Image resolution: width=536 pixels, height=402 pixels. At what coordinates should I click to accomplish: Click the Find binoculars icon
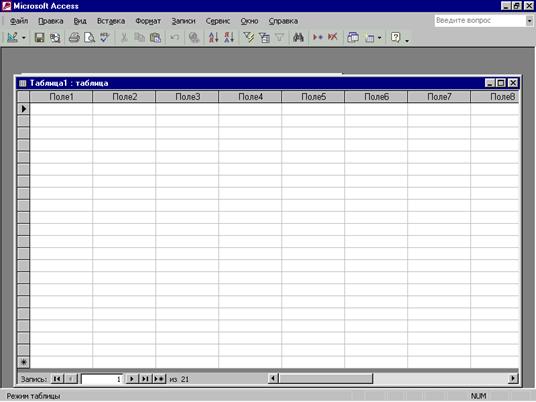(298, 37)
